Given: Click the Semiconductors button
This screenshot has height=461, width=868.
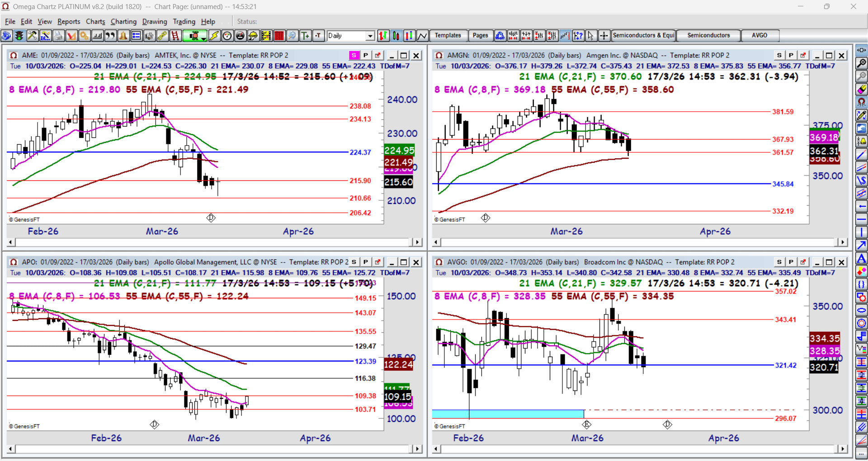Looking at the screenshot, I should (708, 35).
